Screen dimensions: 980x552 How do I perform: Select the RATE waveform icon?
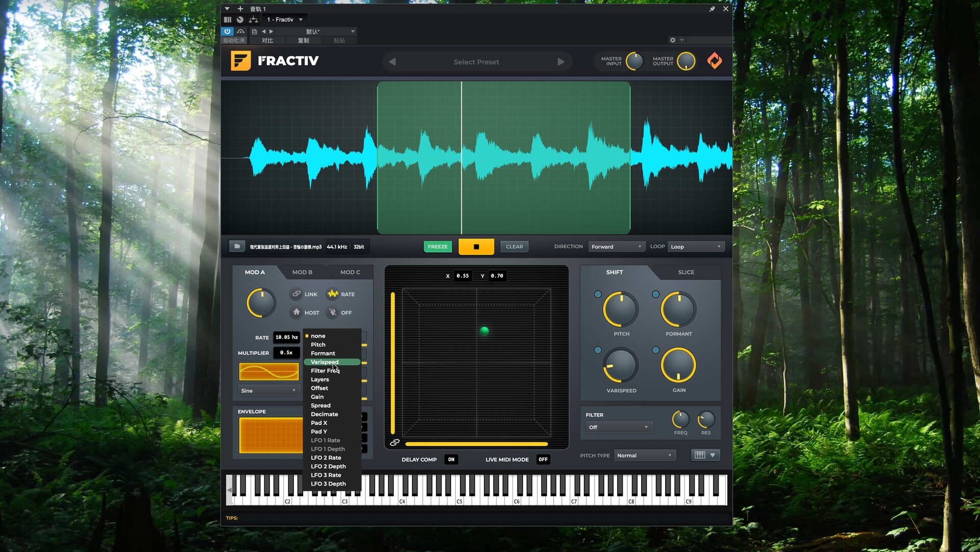pos(333,294)
